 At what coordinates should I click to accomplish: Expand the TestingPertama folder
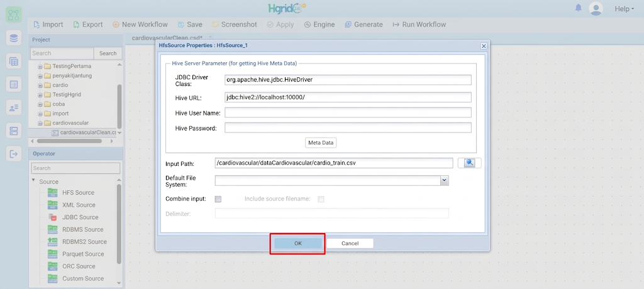pos(40,67)
